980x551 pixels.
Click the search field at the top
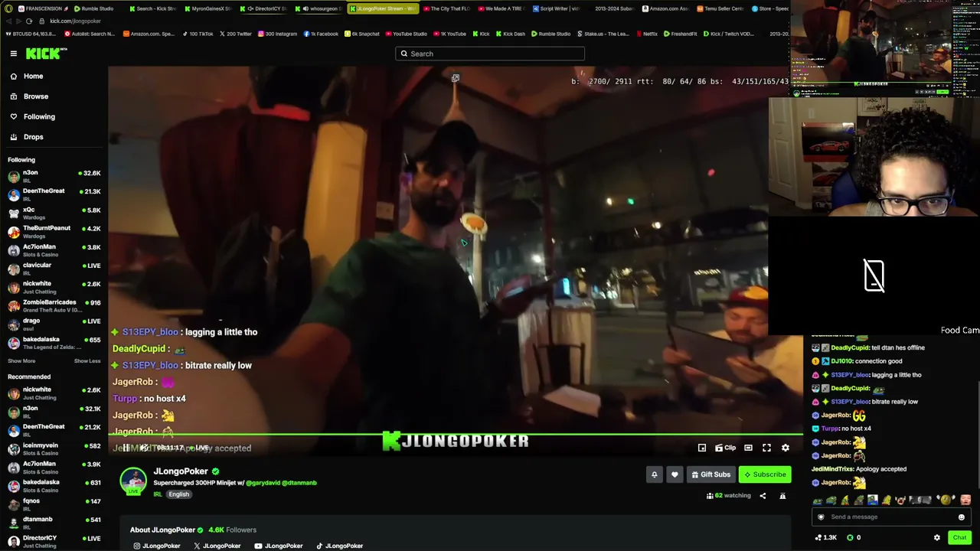coord(490,54)
